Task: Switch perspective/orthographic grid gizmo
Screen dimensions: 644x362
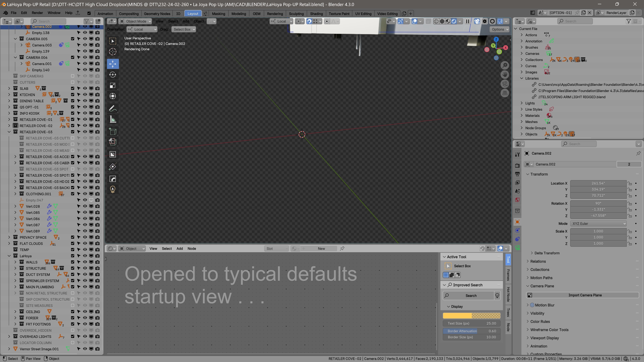Action: (x=505, y=93)
